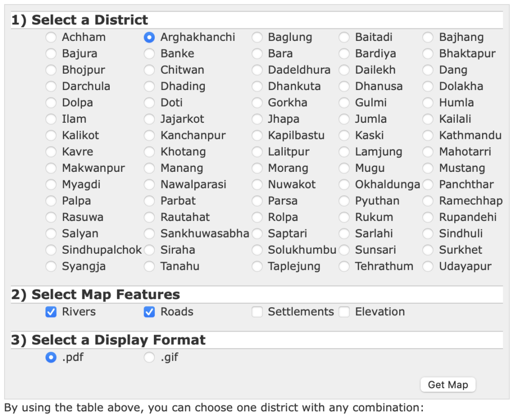The height and width of the screenshot is (420, 518).
Task: Select Makwanpur district
Action: point(51,168)
